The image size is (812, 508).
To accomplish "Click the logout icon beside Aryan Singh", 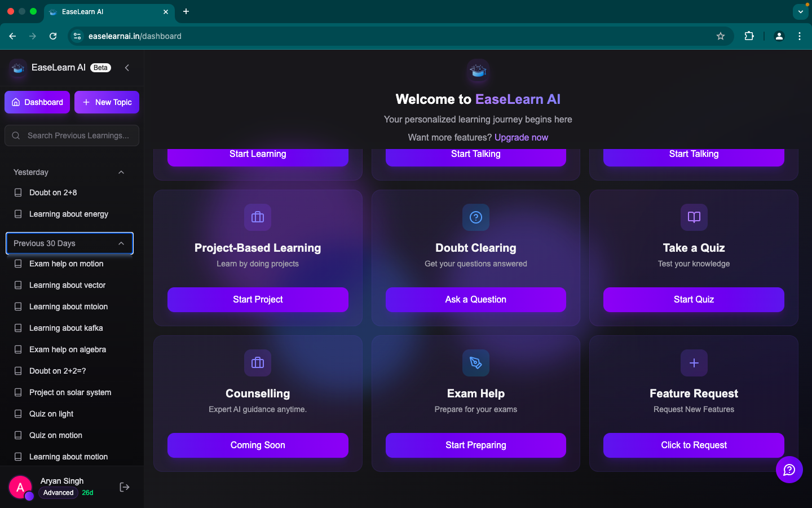I will (124, 487).
